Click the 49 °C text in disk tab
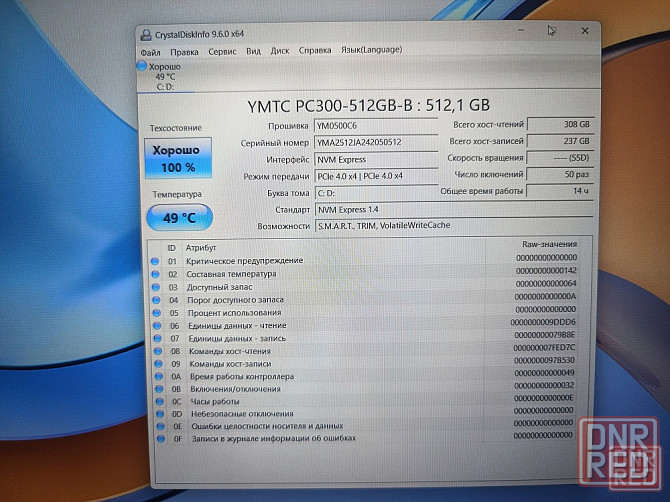 [165, 77]
